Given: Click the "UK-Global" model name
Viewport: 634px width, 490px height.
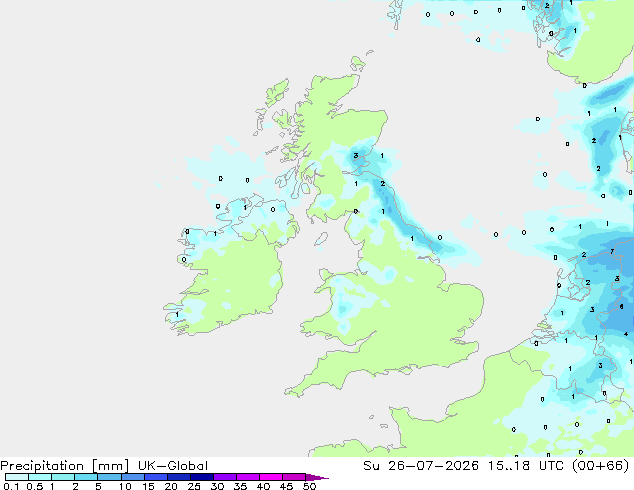Looking at the screenshot, I should click(x=173, y=466).
